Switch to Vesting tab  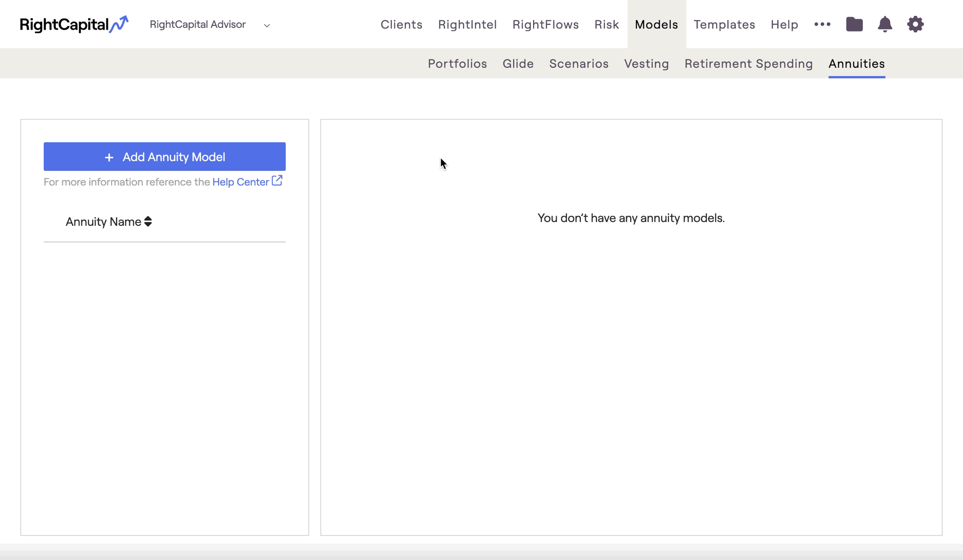[x=647, y=64]
